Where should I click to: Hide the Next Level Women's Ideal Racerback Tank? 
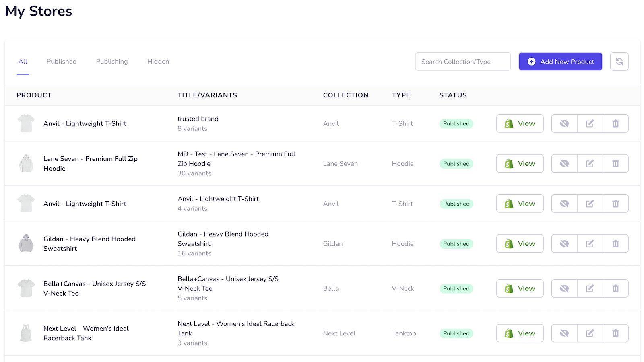coord(564,333)
